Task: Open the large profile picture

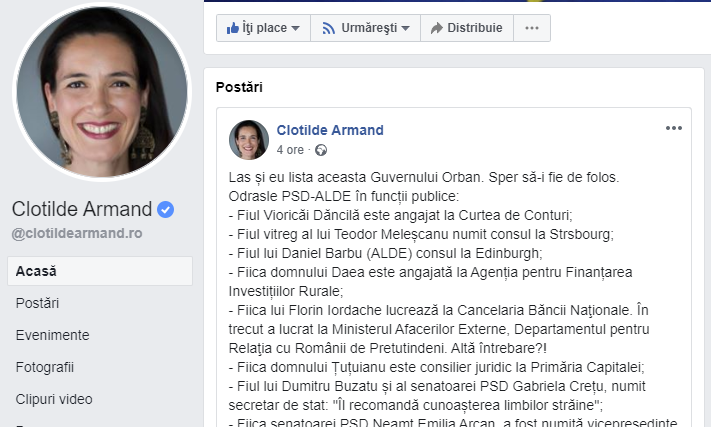Action: [102, 92]
